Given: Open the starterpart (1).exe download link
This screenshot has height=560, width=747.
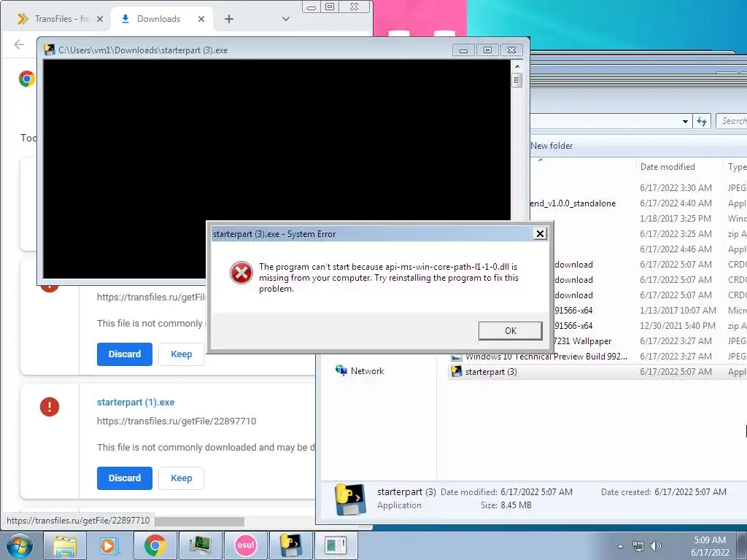Looking at the screenshot, I should pyautogui.click(x=136, y=402).
